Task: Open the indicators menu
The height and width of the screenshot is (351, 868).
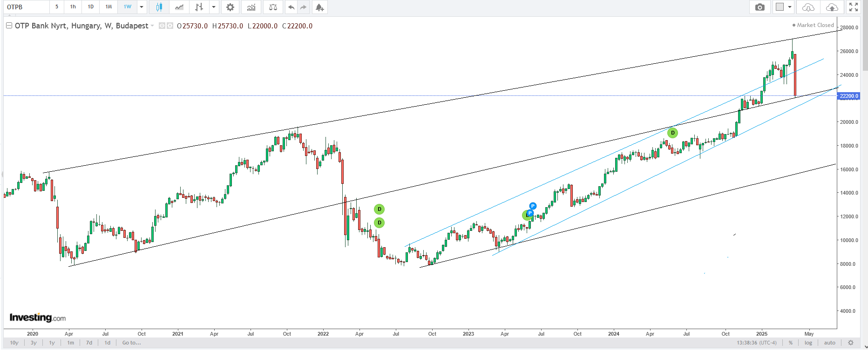Action: pos(251,7)
